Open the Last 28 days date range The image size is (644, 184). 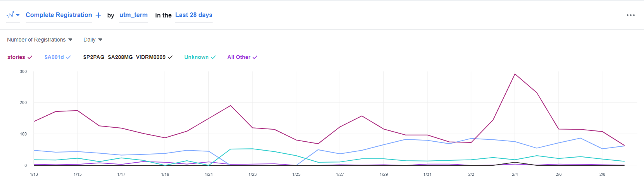[194, 15]
